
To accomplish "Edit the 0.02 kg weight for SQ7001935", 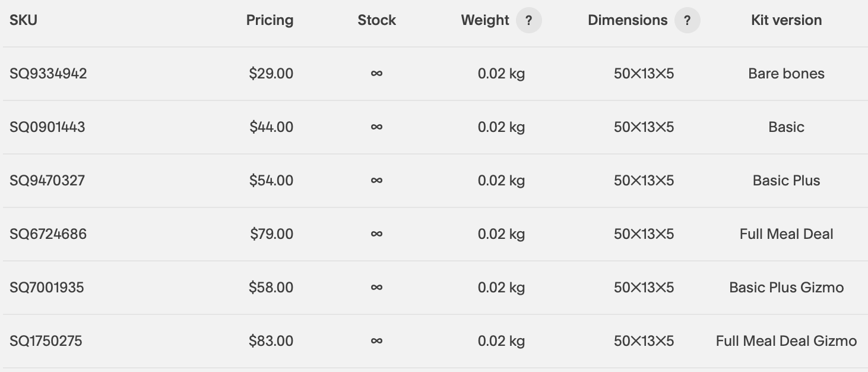I will (x=502, y=288).
